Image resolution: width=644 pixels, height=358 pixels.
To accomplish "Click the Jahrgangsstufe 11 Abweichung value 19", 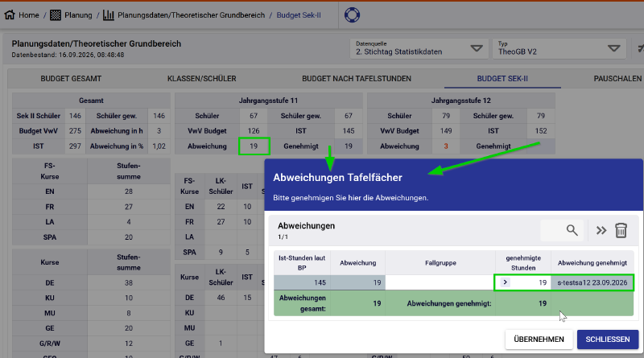I will pos(254,146).
